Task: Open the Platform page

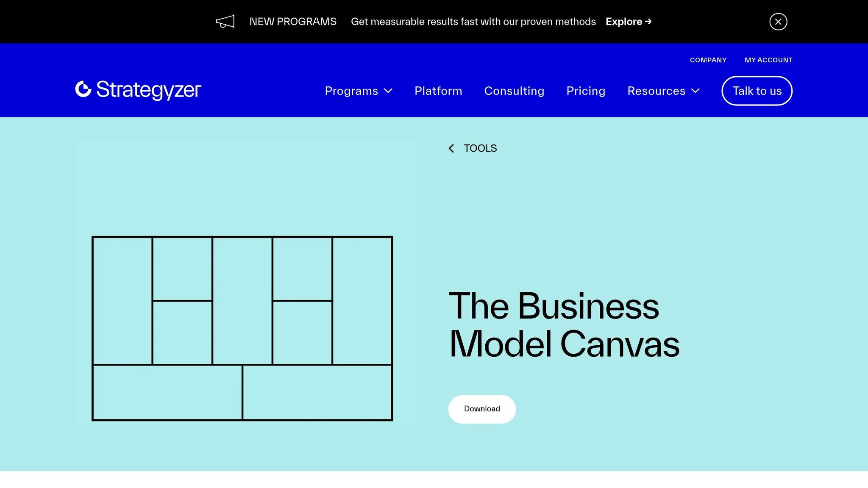Action: 438,91
